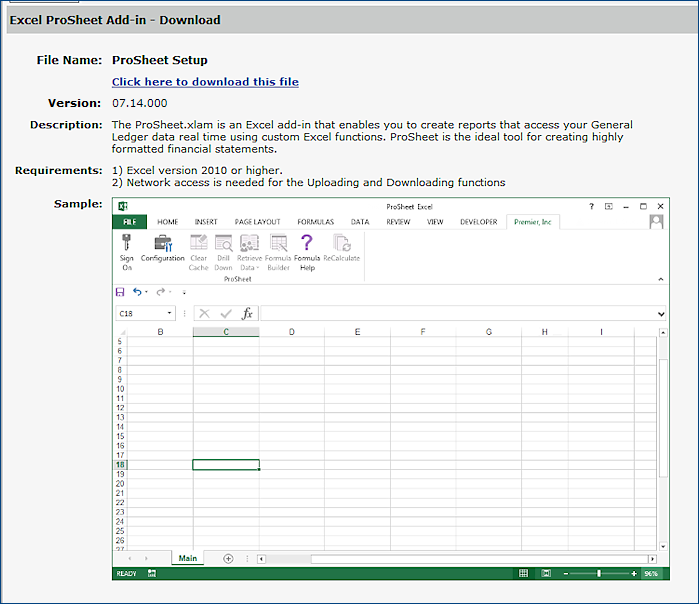Click here to download this file link
Image resolution: width=699 pixels, height=604 pixels.
tap(205, 82)
